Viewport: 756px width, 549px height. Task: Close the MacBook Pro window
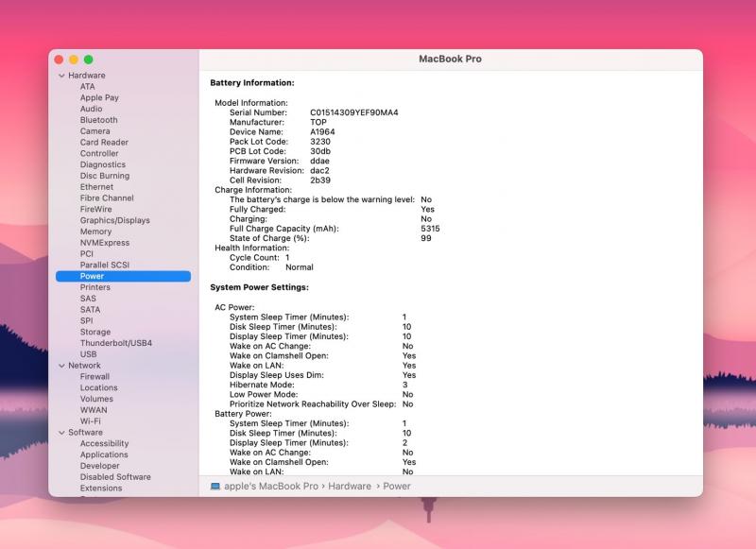pos(59,60)
